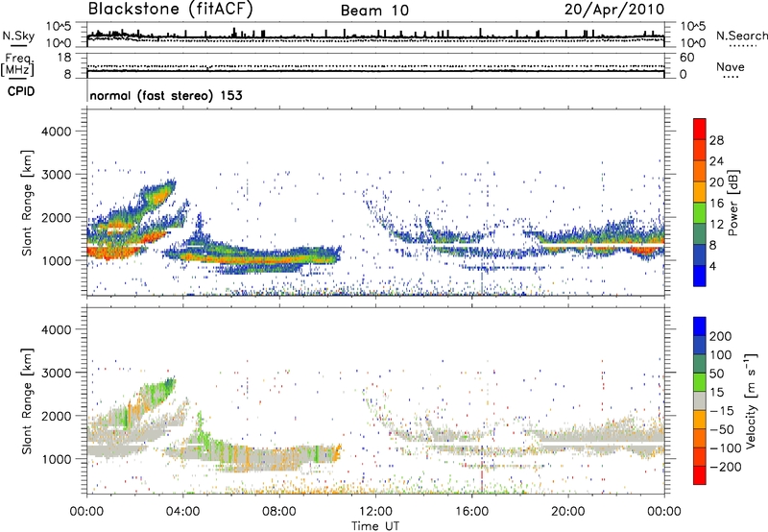
Task: Click the solid line sample under N.Sky
Action: pyautogui.click(x=18, y=45)
